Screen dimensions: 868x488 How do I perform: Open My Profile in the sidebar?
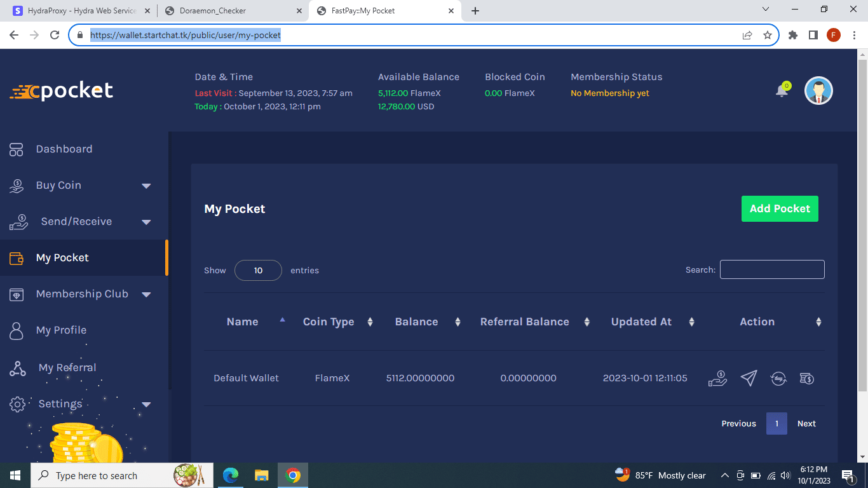tap(61, 330)
